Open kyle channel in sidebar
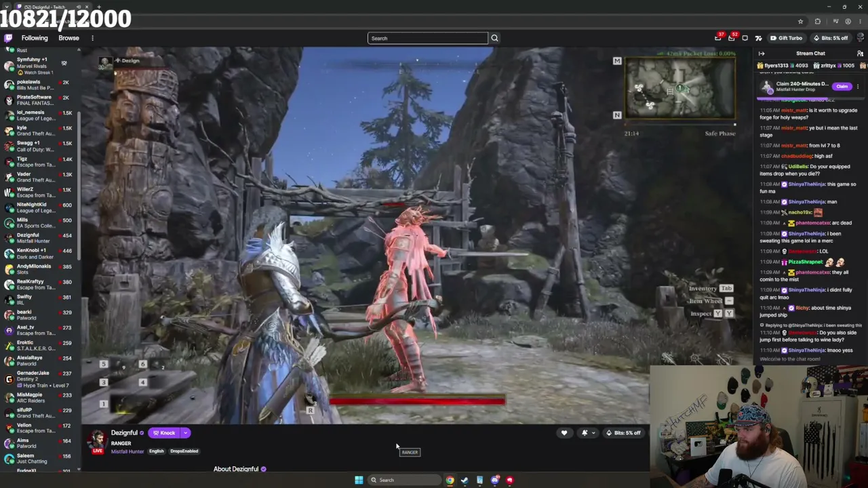 click(39, 130)
